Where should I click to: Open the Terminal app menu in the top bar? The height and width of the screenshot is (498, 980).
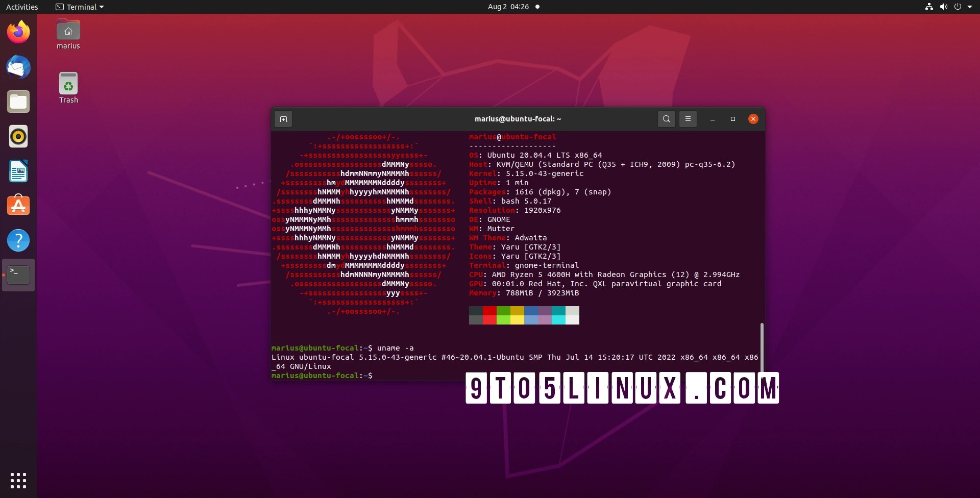point(79,7)
